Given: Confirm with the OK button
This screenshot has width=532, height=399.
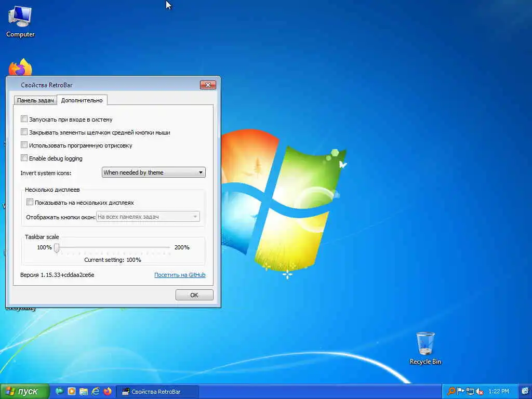Looking at the screenshot, I should 194,295.
